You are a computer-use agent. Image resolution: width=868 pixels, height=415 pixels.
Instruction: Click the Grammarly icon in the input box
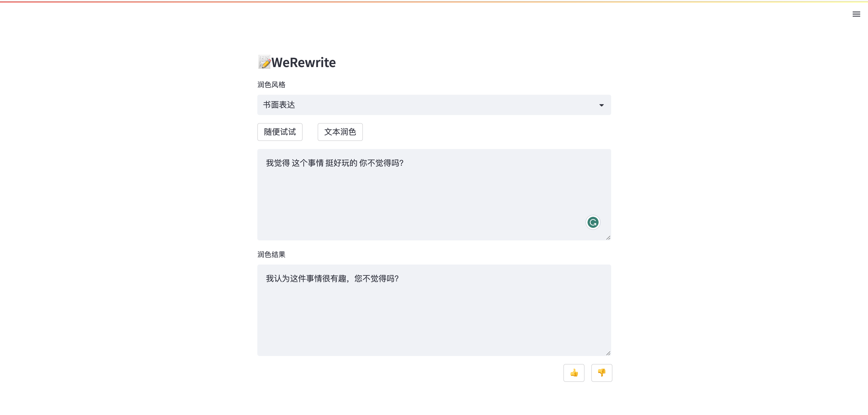point(593,222)
